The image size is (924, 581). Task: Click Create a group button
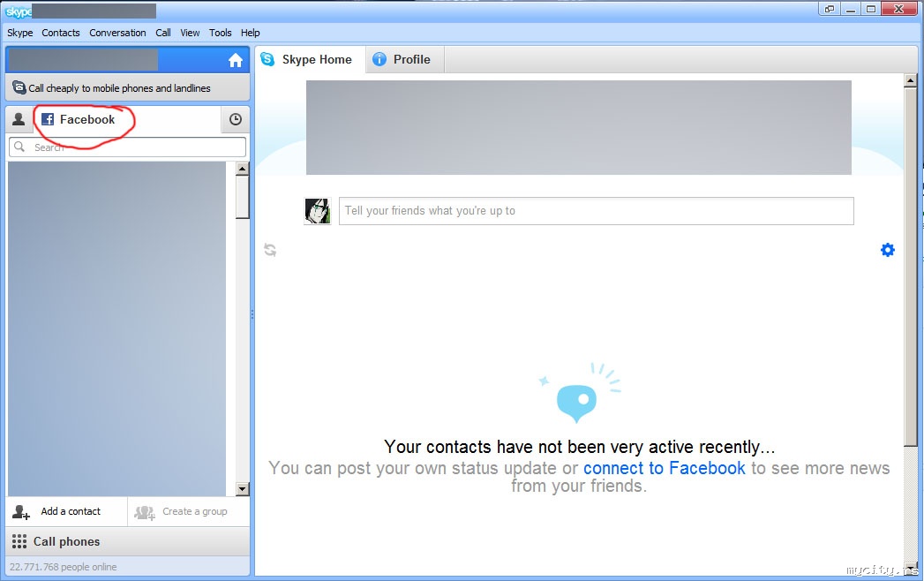(189, 511)
